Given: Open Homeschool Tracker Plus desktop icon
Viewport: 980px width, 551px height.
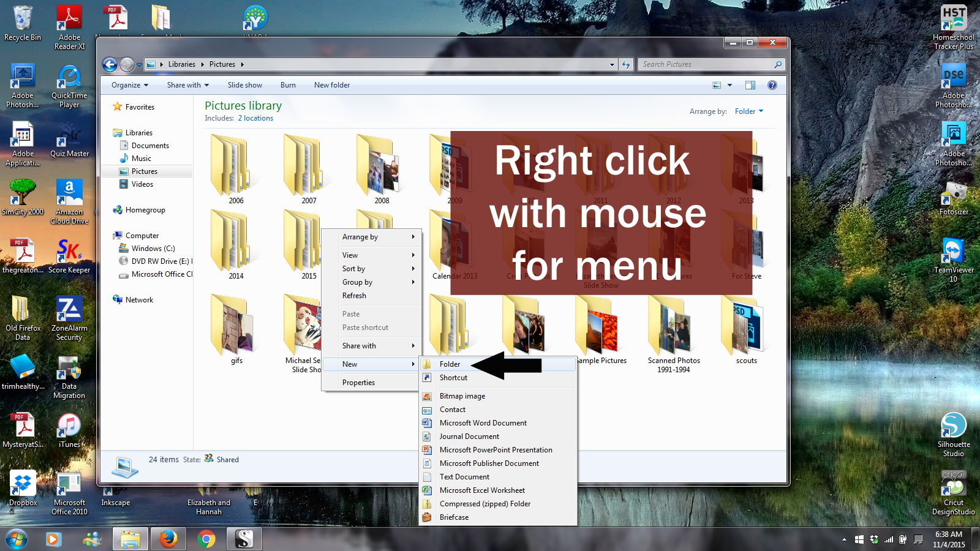Looking at the screenshot, I should click(x=954, y=28).
